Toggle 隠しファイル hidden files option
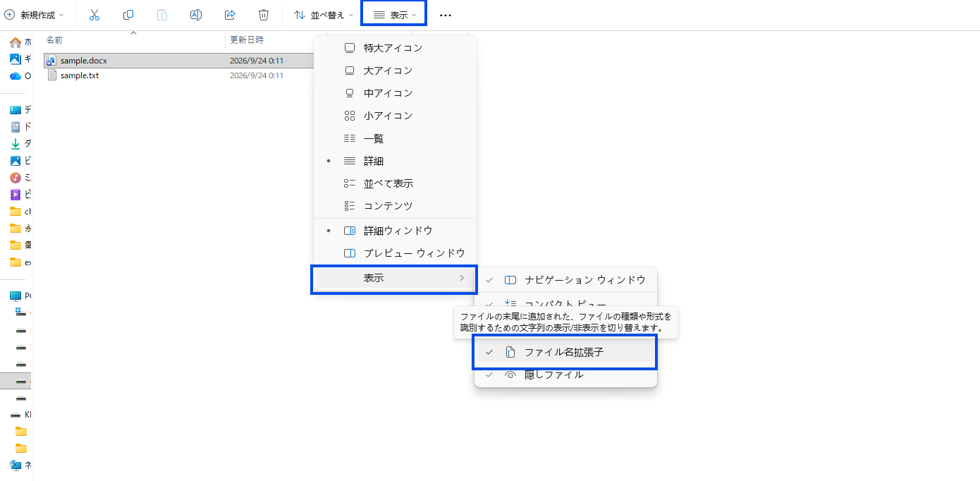This screenshot has height=481, width=980. click(565, 375)
